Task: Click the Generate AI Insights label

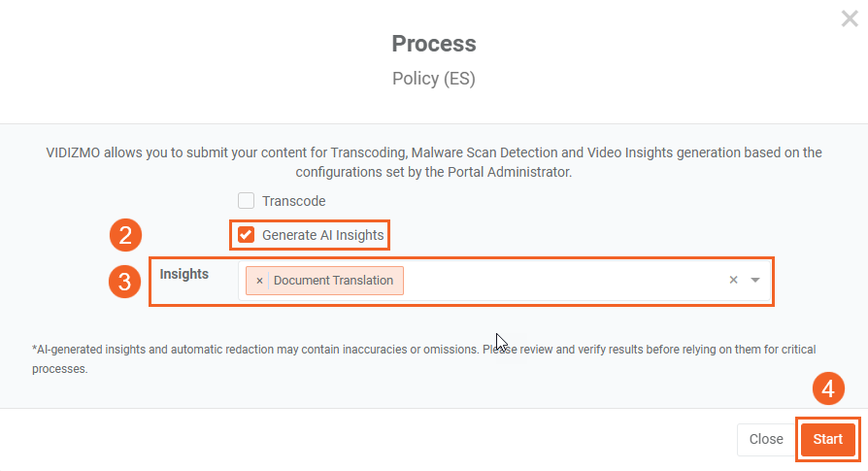Action: 322,235
